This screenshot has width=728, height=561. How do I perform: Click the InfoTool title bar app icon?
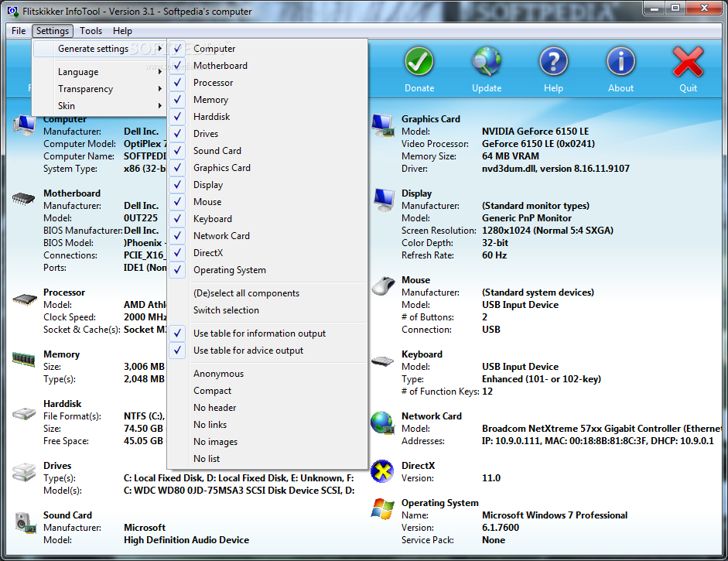coord(13,11)
